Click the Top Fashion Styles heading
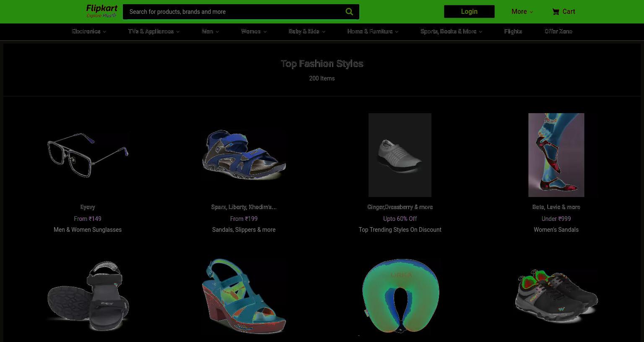644x342 pixels. tap(322, 64)
